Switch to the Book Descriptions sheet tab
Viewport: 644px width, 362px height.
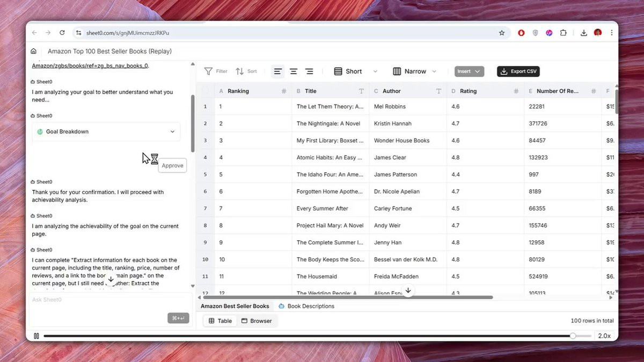pyautogui.click(x=306, y=306)
